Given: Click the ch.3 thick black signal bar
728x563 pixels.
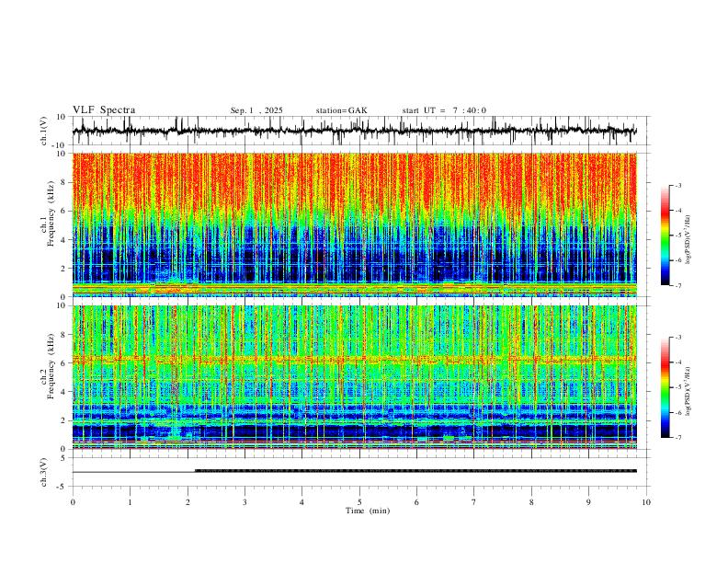Looking at the screenshot, I should pos(415,471).
